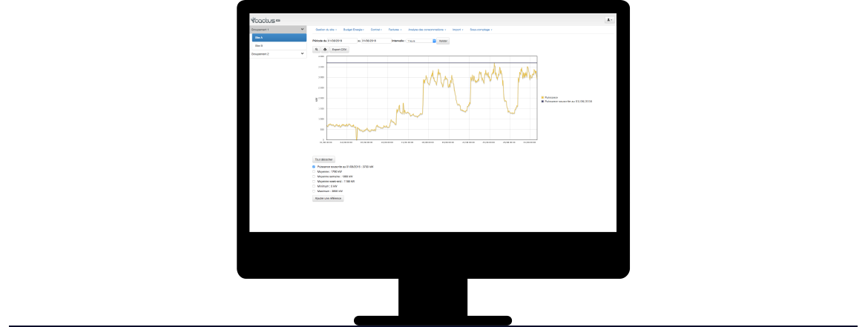868x327 pixels.
Task: Open the Gestion du site menu
Action: (x=324, y=30)
